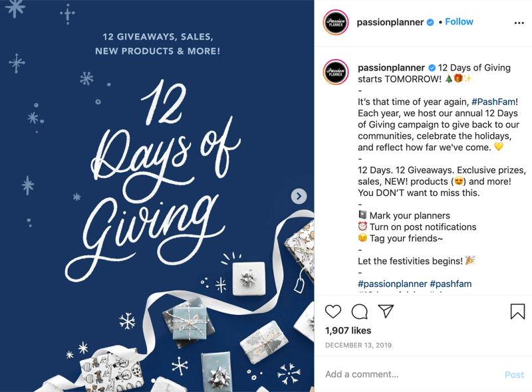The image size is (532, 392).
Task: View the 1,907 likes list
Action: [x=348, y=331]
